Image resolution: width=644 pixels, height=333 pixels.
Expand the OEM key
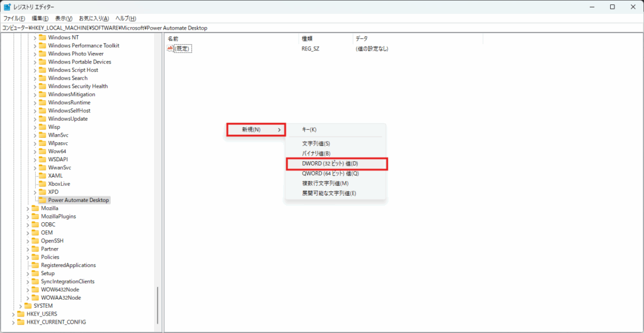(28, 233)
